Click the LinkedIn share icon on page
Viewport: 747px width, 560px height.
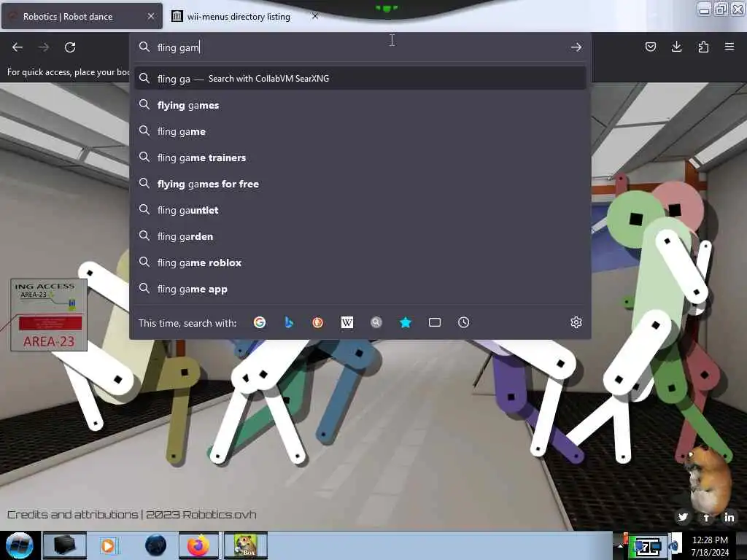729,517
